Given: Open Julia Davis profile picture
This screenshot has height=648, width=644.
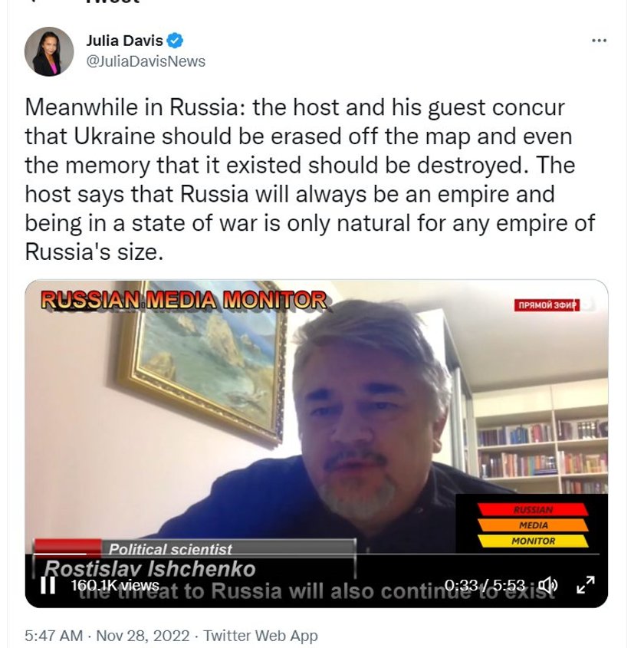Looking at the screenshot, I should pos(49,51).
